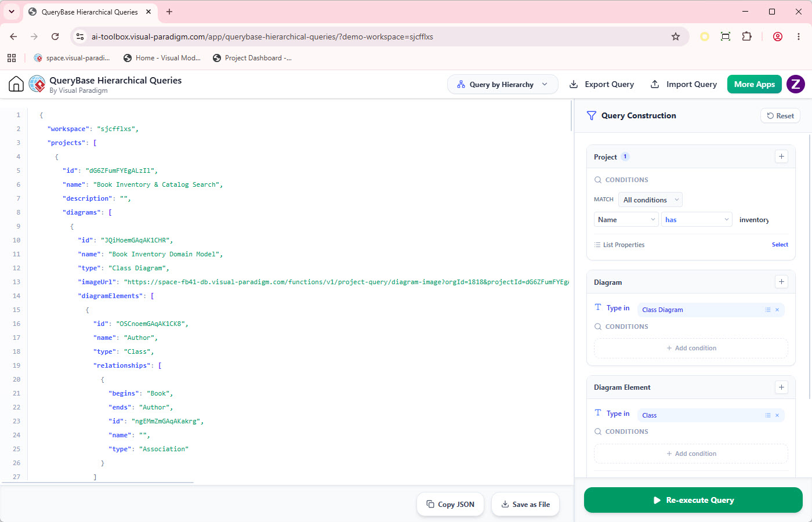The image size is (812, 522).
Task: Remove the Class Diagram type filter
Action: coord(777,310)
